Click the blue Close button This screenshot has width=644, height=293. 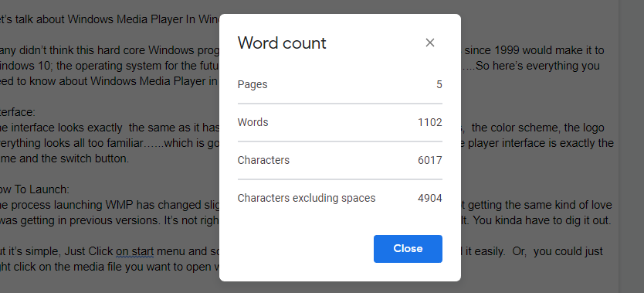[408, 249]
